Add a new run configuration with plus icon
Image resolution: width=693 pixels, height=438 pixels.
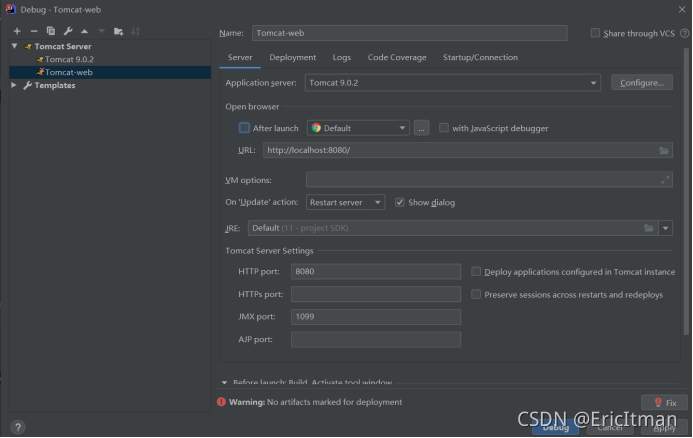pos(17,31)
